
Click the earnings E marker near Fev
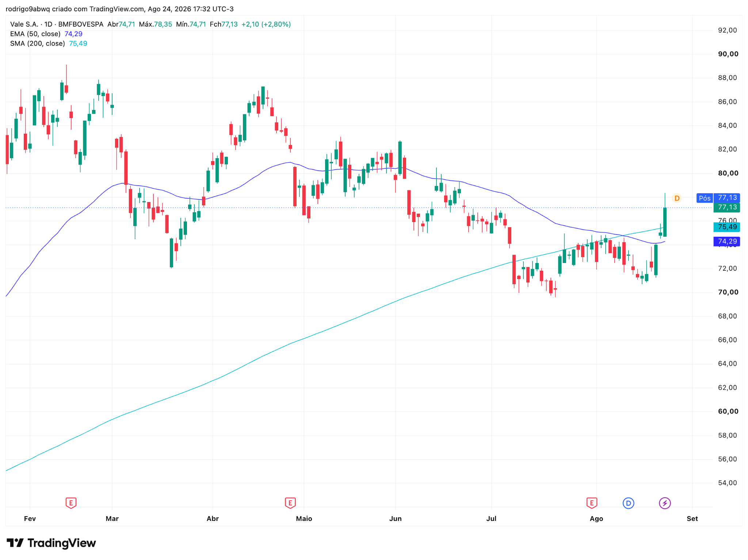71,503
